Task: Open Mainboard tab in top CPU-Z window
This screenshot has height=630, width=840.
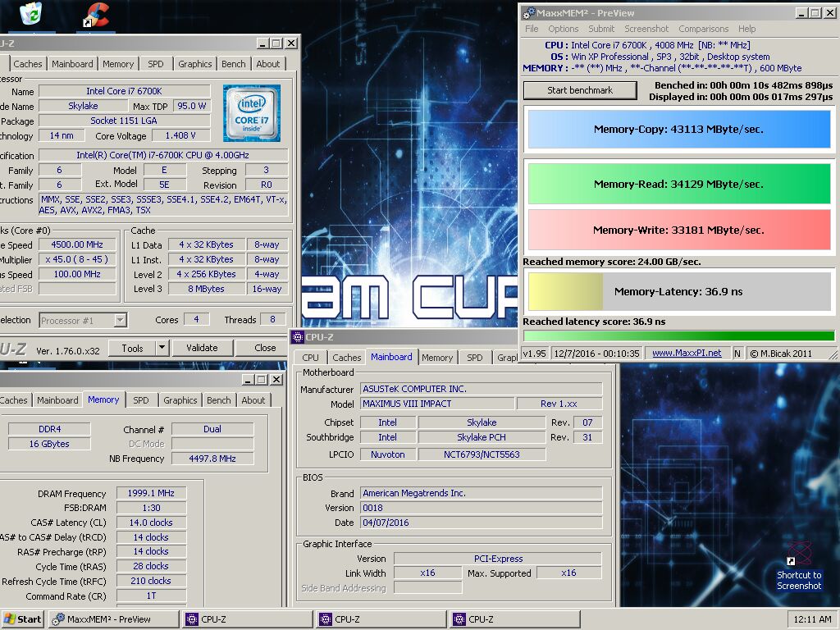Action: 72,64
